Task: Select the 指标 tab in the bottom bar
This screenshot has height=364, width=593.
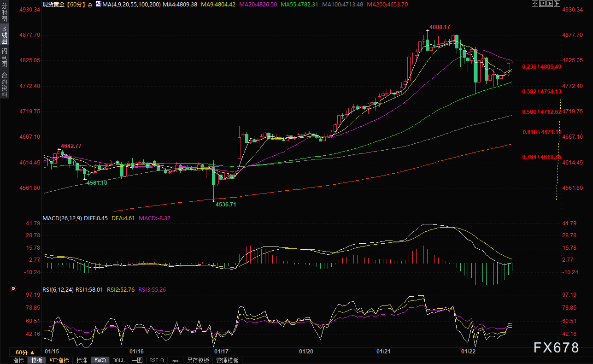Action: (x=18, y=360)
